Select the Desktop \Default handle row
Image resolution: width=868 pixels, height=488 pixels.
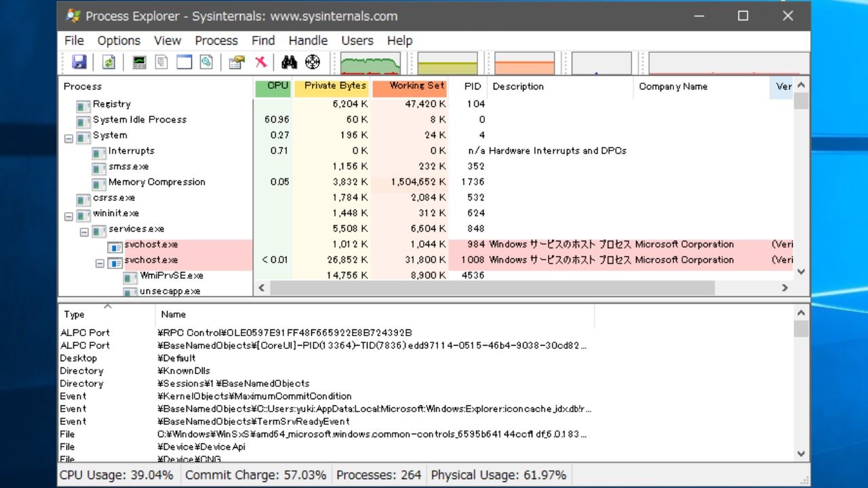pyautogui.click(x=426, y=358)
